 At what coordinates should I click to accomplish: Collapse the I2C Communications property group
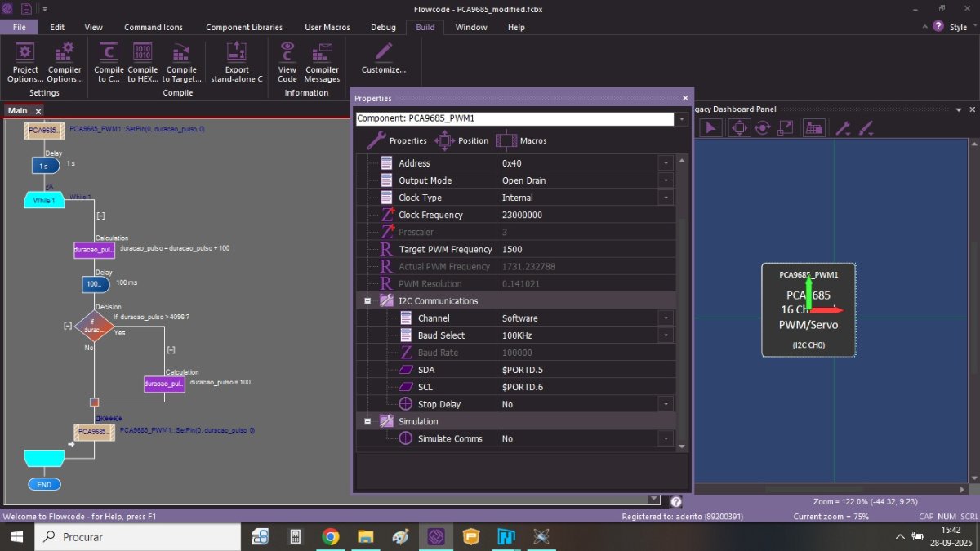point(367,301)
